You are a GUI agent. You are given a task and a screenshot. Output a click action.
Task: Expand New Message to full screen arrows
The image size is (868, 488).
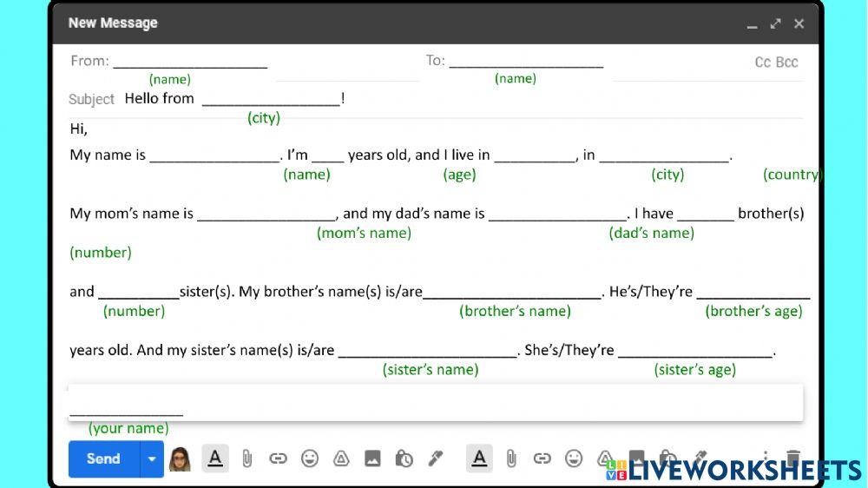pyautogui.click(x=775, y=23)
